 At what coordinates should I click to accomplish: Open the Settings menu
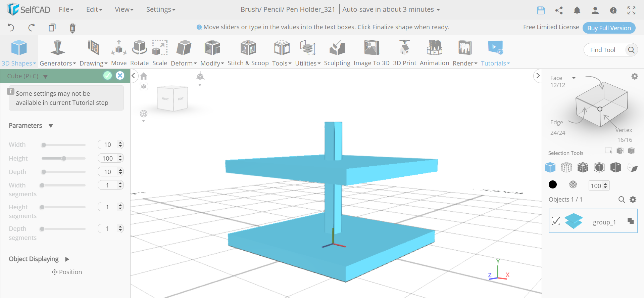161,9
